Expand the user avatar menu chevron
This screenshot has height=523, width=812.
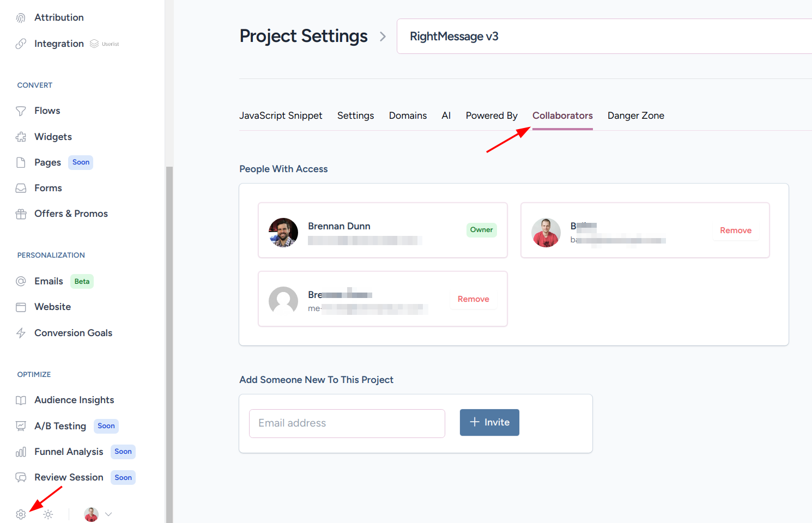pos(108,514)
